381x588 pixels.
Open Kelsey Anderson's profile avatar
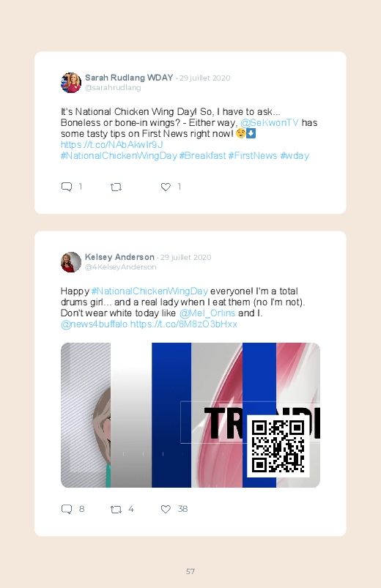[71, 262]
